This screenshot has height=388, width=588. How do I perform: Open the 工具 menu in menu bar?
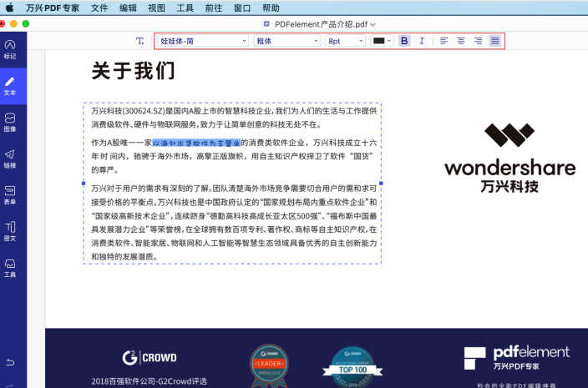coord(185,8)
